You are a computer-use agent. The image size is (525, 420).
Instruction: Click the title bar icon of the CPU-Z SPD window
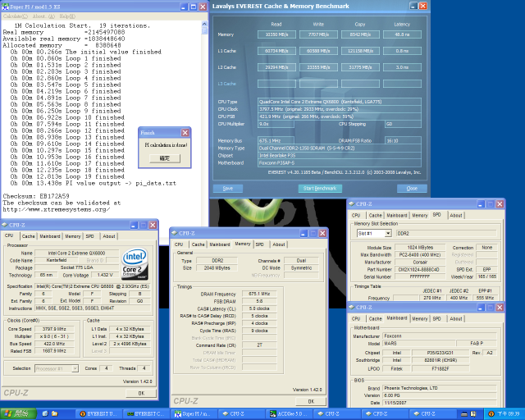coord(352,204)
